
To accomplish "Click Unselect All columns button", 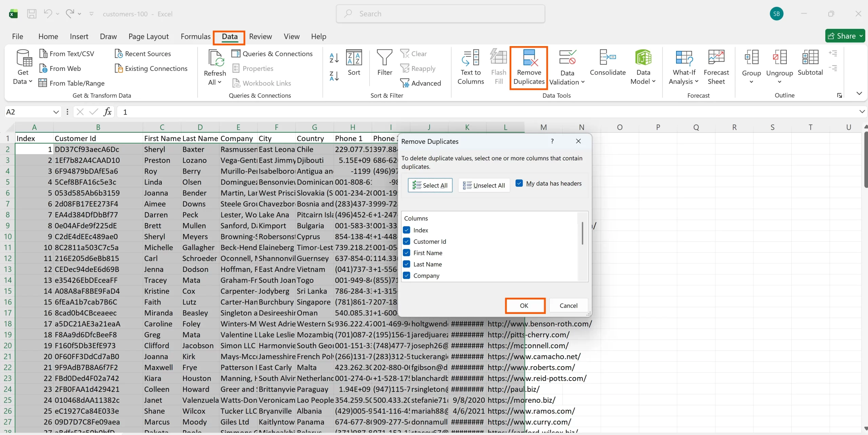I will coord(484,185).
